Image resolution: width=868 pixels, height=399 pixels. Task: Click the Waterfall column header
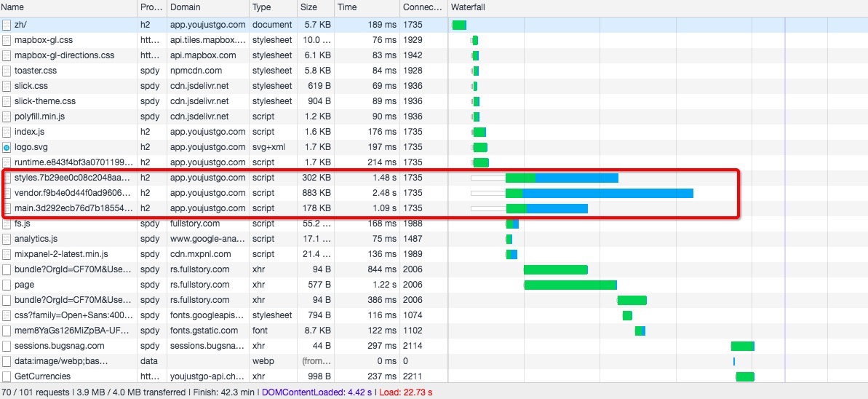[657, 8]
